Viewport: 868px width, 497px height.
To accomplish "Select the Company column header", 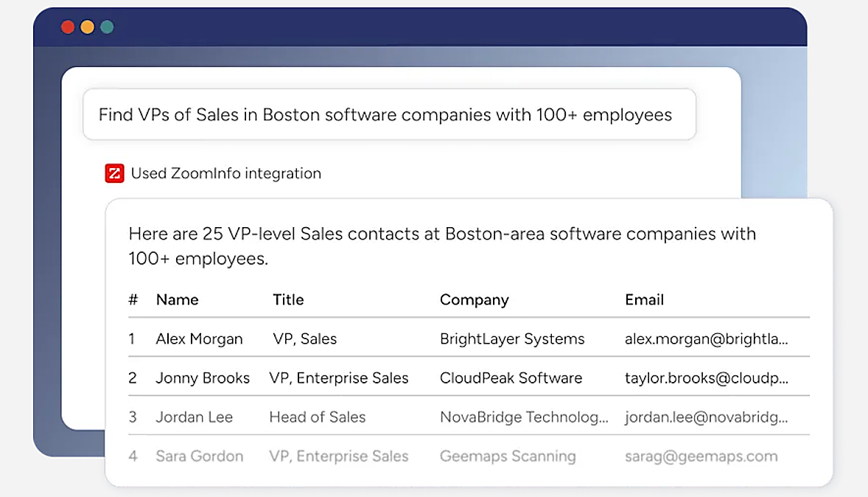I will [x=475, y=300].
